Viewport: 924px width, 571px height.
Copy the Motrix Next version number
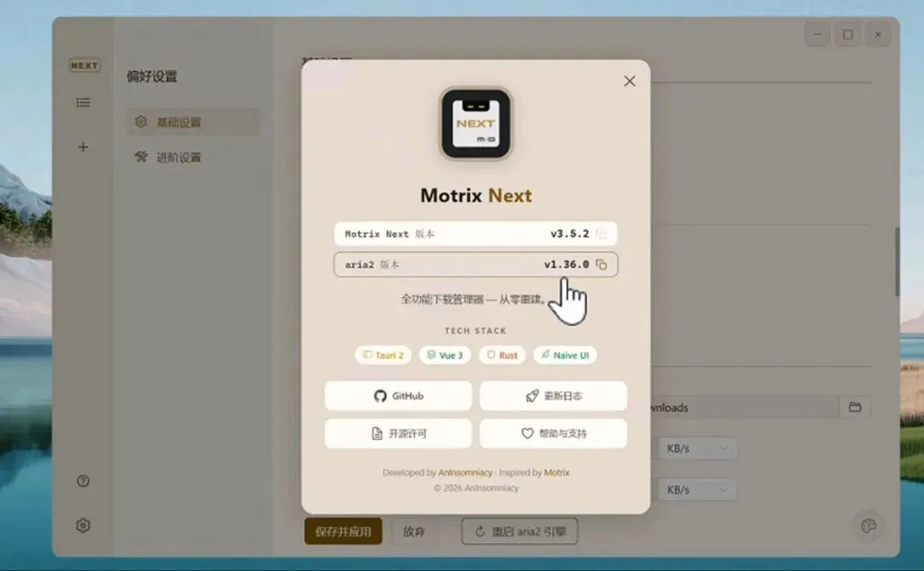coord(601,235)
